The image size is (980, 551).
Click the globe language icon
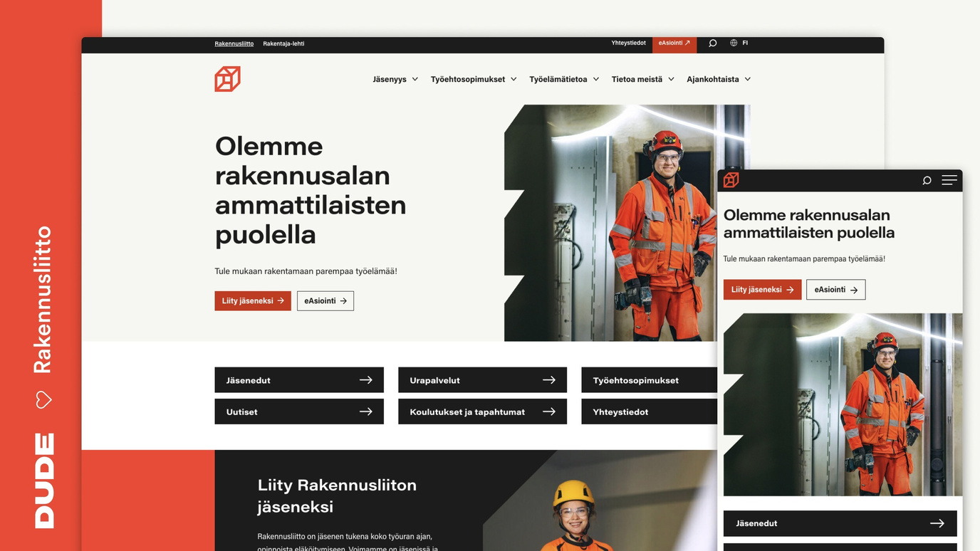pyautogui.click(x=734, y=43)
